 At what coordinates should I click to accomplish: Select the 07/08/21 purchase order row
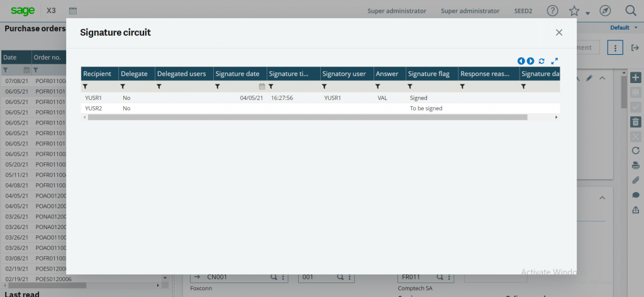pos(34,81)
